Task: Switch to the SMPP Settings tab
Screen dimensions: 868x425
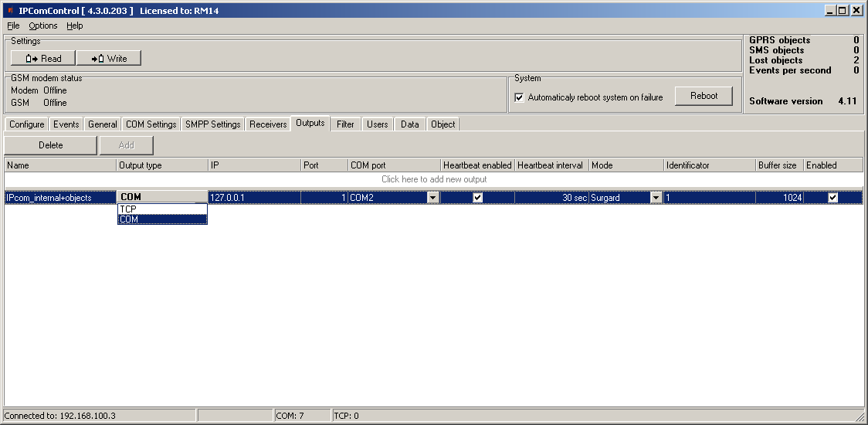Action: click(x=213, y=124)
